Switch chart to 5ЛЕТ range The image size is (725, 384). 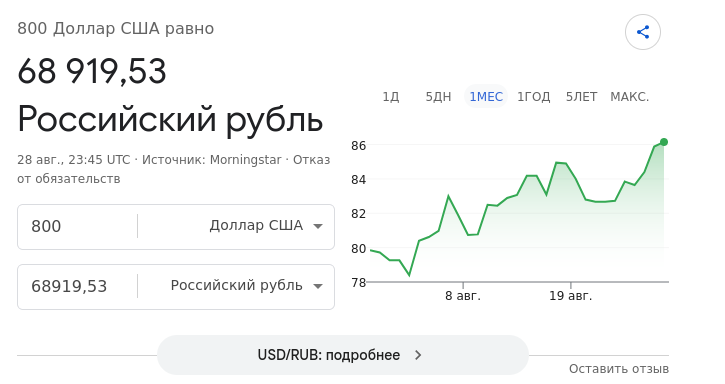coord(582,97)
